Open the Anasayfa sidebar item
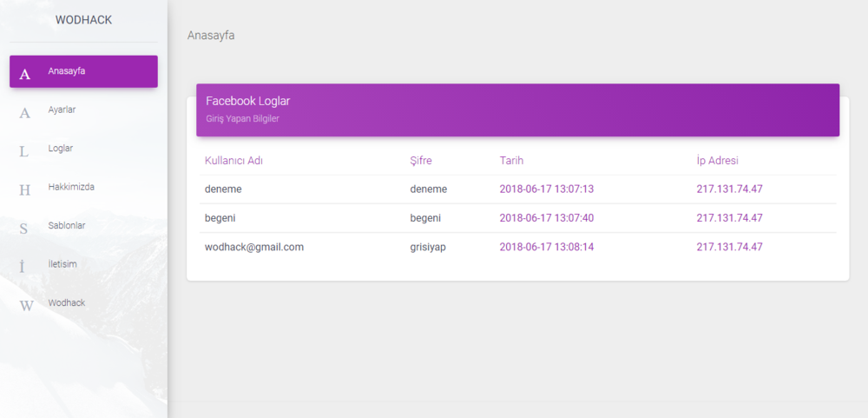The height and width of the screenshot is (418, 868). pyautogui.click(x=83, y=71)
